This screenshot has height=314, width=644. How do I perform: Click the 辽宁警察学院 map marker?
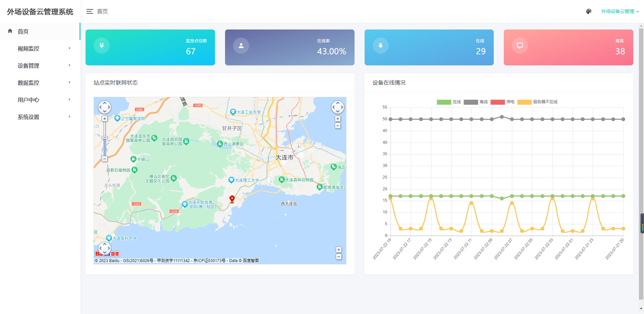(117, 118)
